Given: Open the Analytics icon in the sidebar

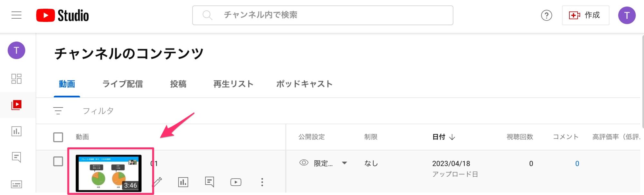Looking at the screenshot, I should [16, 131].
